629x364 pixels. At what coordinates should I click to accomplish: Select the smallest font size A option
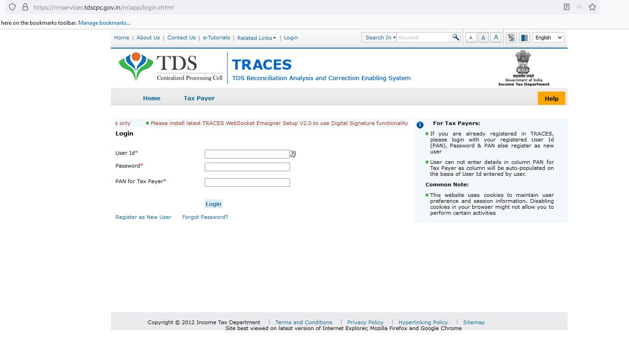pyautogui.click(x=470, y=37)
